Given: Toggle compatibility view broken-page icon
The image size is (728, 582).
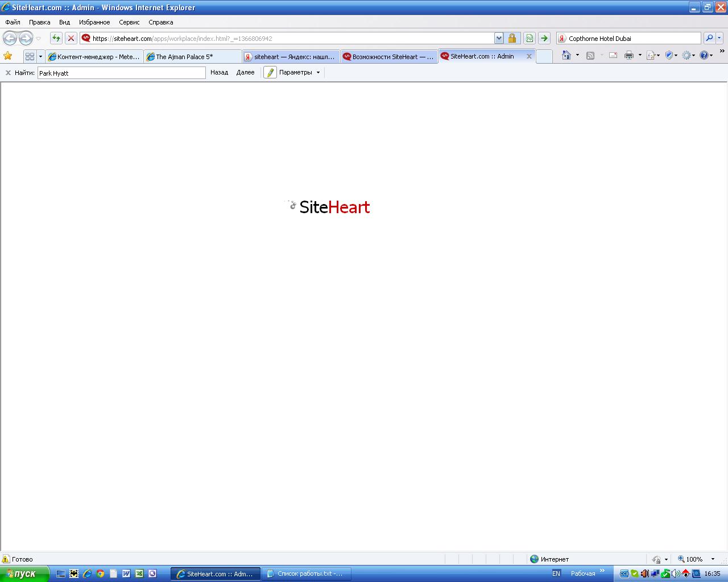Looking at the screenshot, I should tap(530, 38).
